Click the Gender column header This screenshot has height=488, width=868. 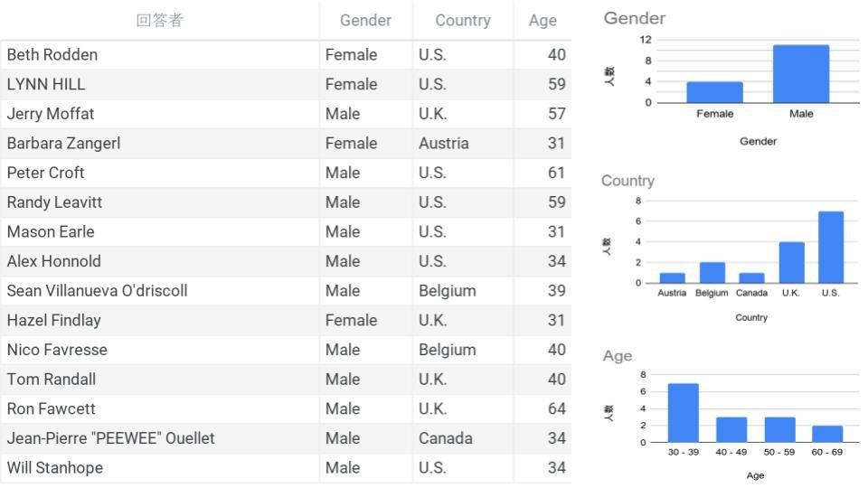[x=365, y=20]
